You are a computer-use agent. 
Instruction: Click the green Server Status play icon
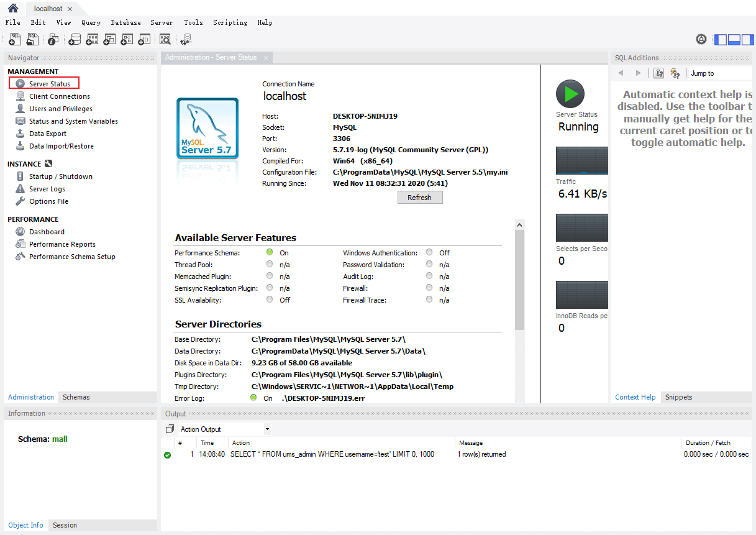pos(570,94)
